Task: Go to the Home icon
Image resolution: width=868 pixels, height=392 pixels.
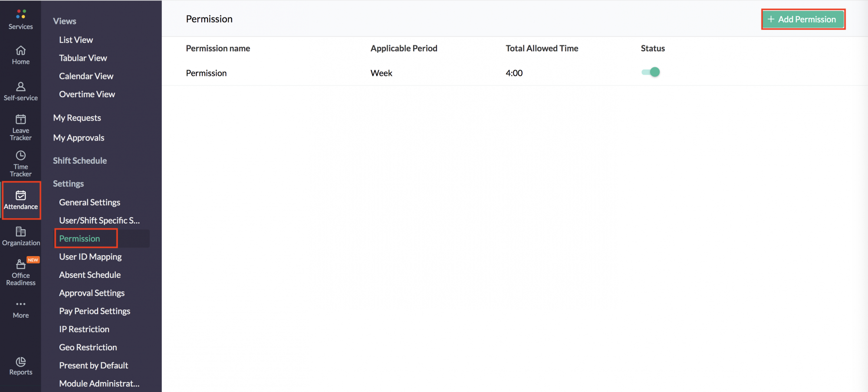Action: coord(21,50)
